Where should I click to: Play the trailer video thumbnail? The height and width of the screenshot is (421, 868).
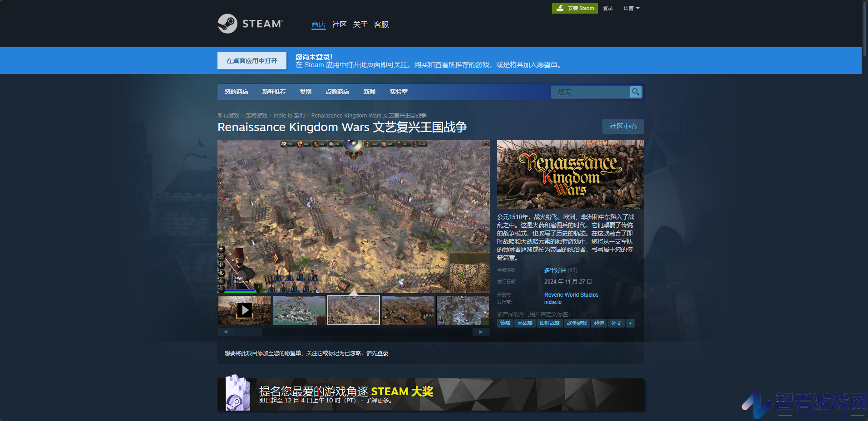tap(245, 310)
